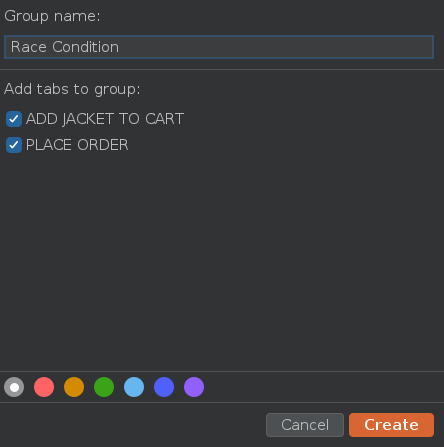Select the purple group color
The image size is (444, 447).
(x=194, y=387)
